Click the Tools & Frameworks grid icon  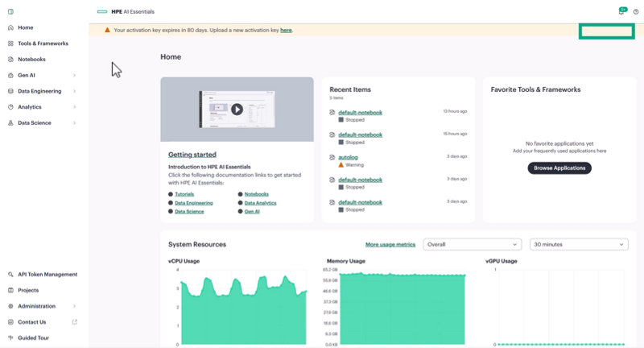pos(10,43)
